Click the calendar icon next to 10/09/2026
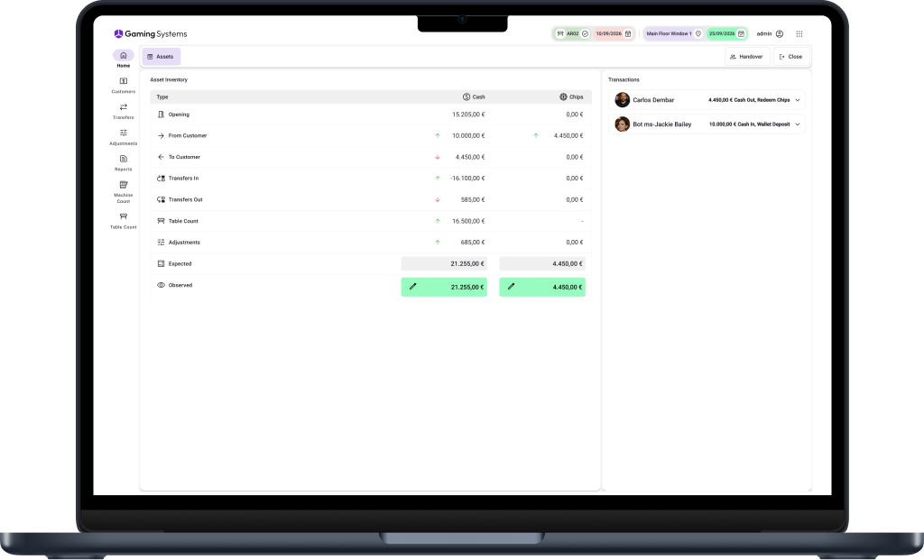Screen dimensions: 924x560 (628, 33)
